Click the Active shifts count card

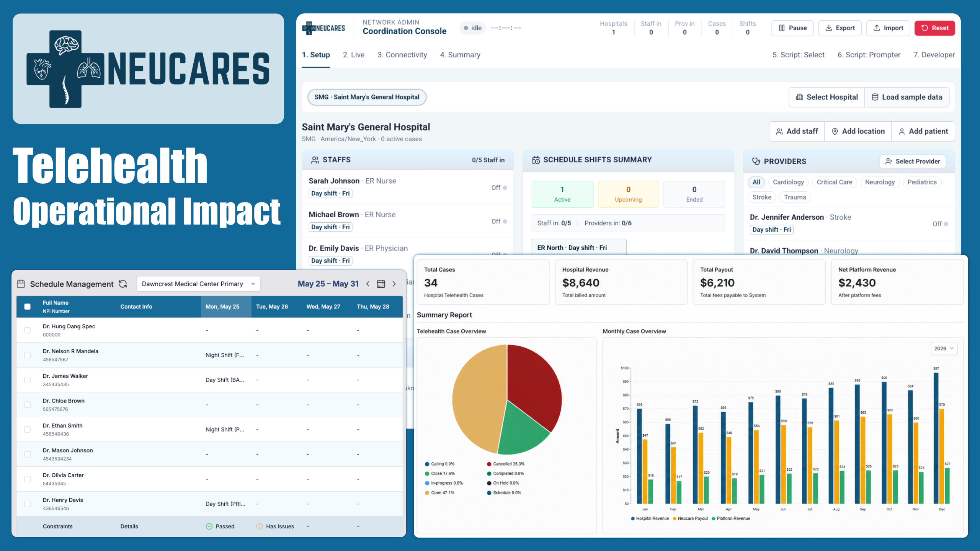[562, 194]
